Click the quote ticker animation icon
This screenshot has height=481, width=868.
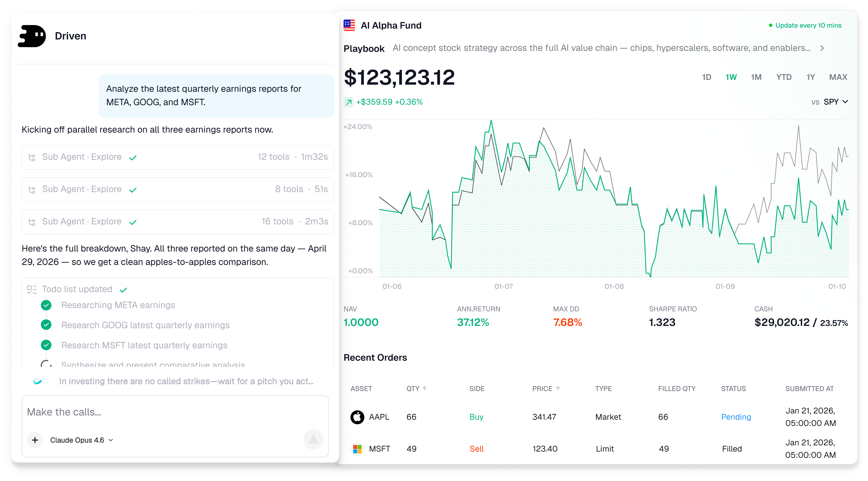click(x=40, y=381)
